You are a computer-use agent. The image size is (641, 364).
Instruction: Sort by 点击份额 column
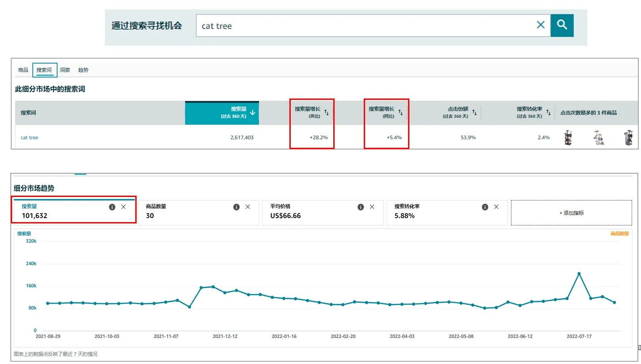coord(474,112)
